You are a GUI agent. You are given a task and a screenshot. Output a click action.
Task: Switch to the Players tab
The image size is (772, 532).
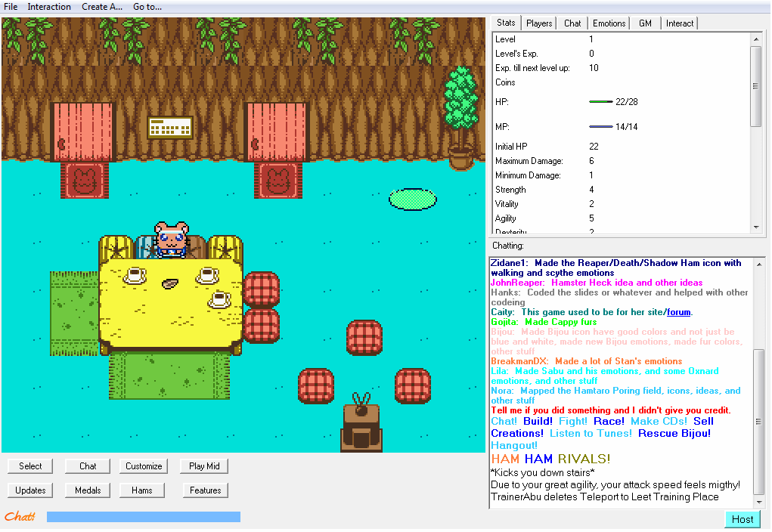[539, 23]
